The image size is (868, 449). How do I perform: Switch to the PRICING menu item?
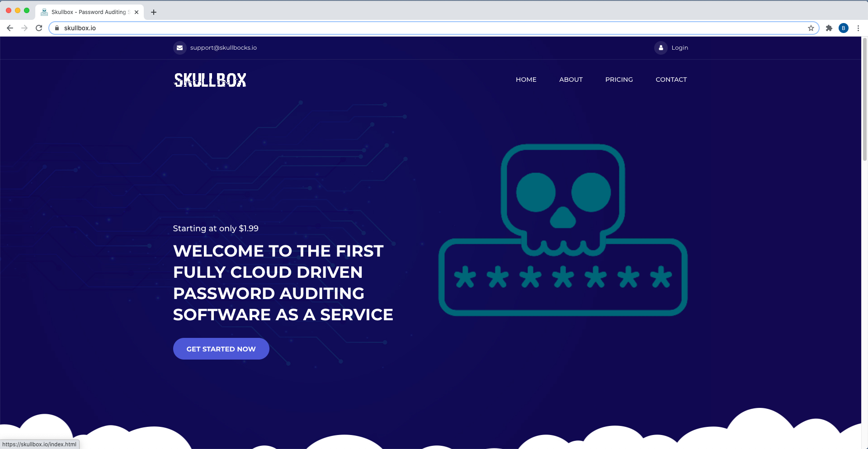(619, 80)
